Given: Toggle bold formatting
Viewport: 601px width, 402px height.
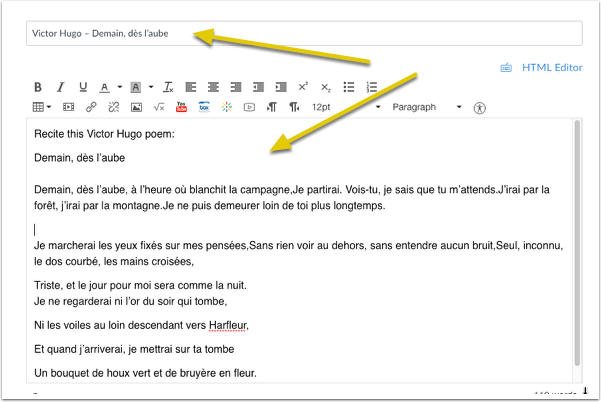Looking at the screenshot, I should pyautogui.click(x=38, y=87).
